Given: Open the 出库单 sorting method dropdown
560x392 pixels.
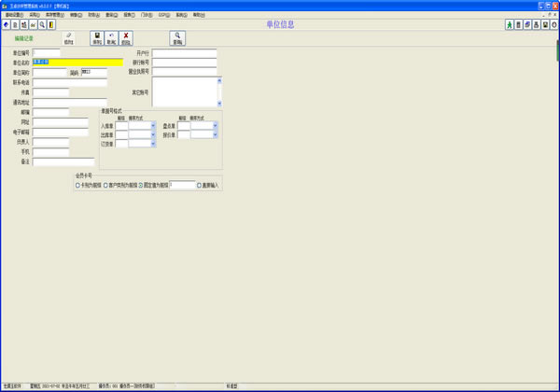Looking at the screenshot, I should pos(151,134).
